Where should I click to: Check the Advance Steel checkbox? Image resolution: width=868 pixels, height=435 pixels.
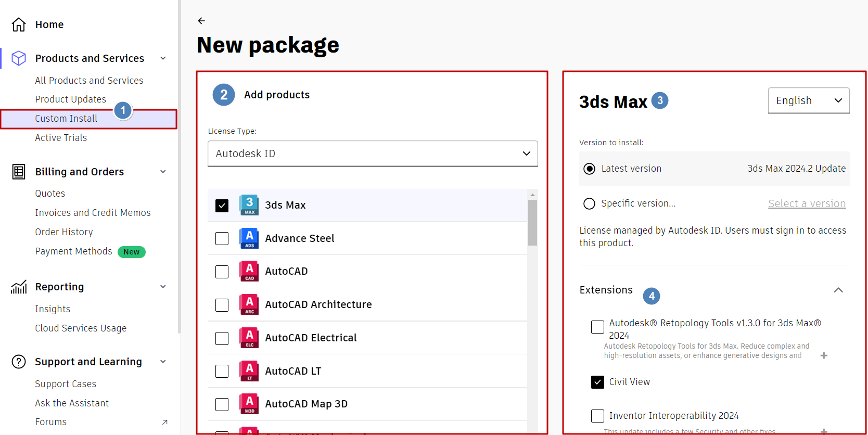(x=222, y=238)
